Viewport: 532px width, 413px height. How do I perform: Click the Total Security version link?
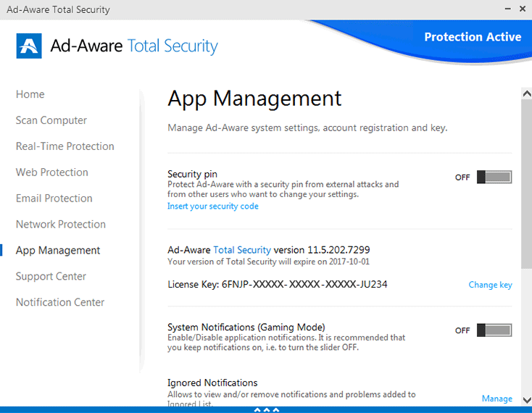tap(242, 250)
